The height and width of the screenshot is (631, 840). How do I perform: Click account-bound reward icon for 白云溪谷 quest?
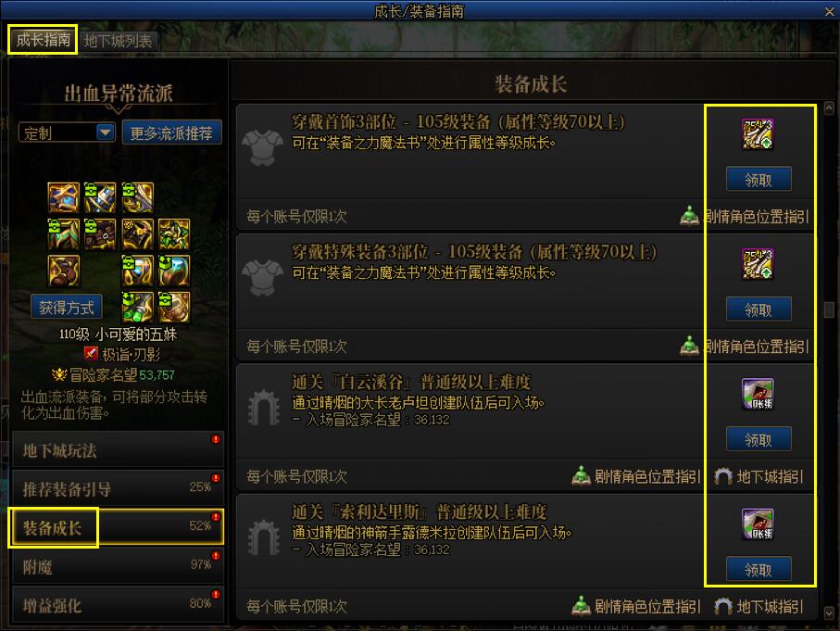tap(757, 394)
